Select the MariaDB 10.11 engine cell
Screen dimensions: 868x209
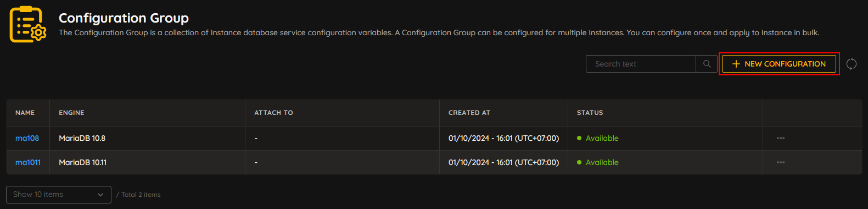[x=83, y=162]
